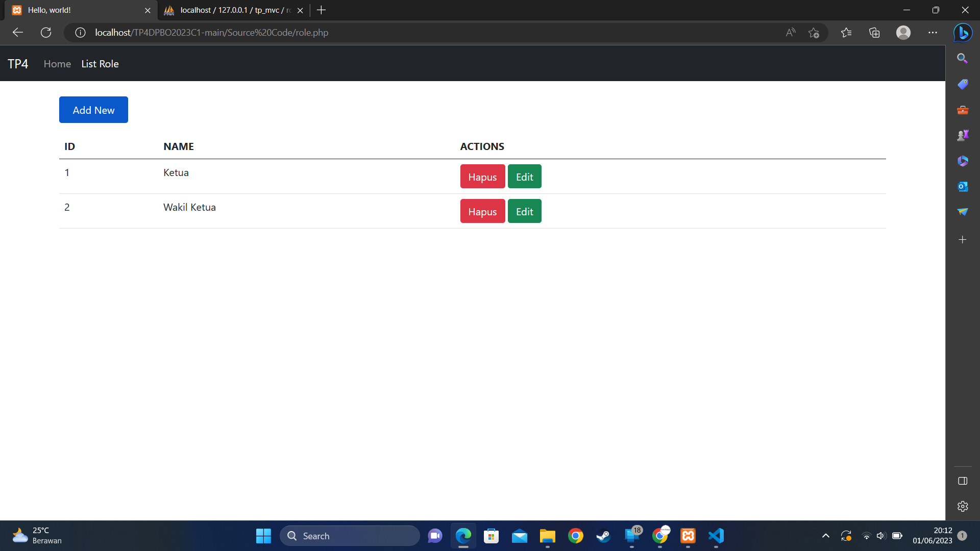
Task: Open Bing Copilot in the Edge sidebar
Action: (x=963, y=33)
